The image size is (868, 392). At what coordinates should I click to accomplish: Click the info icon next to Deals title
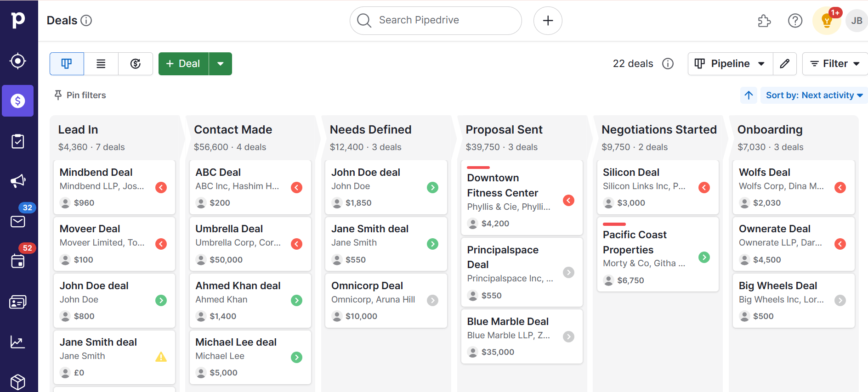(x=86, y=20)
